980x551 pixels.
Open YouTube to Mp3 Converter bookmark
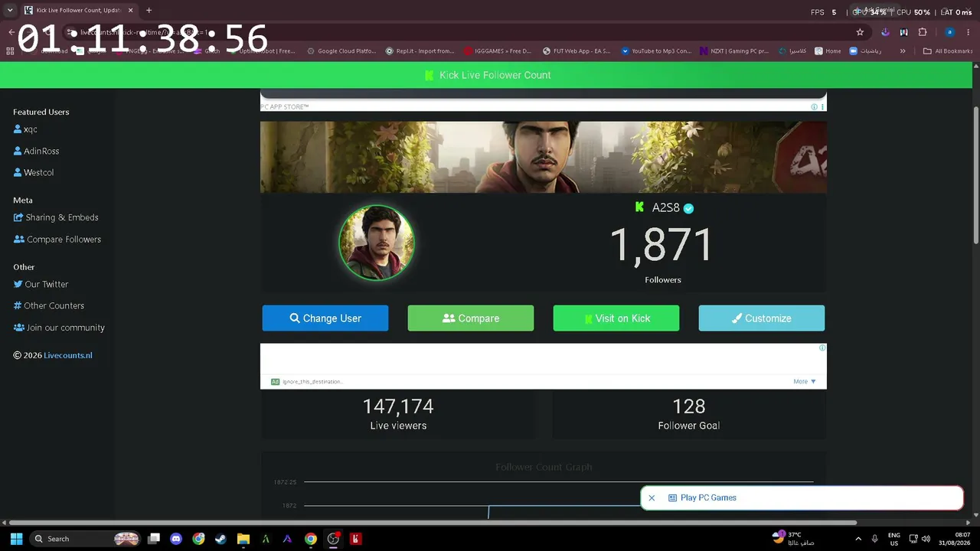[656, 51]
